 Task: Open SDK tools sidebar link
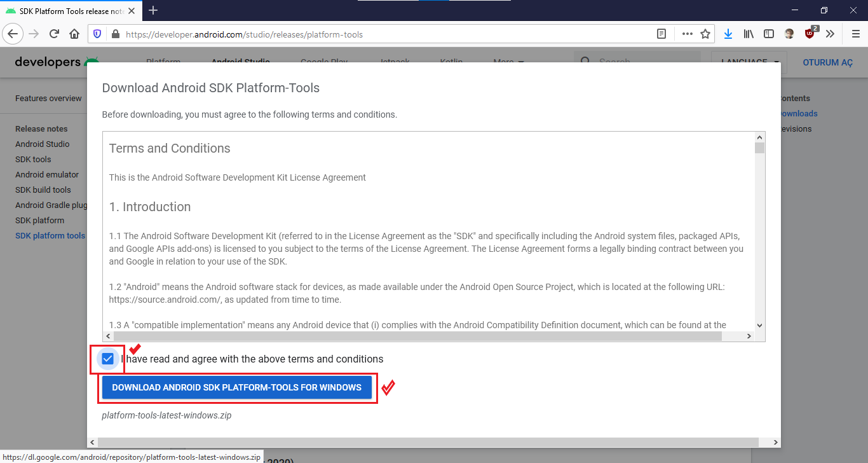(x=33, y=160)
